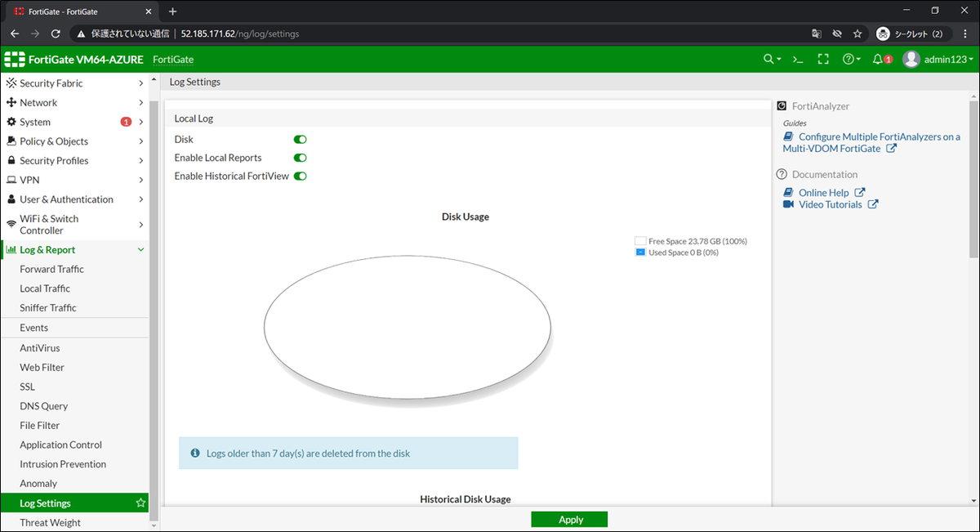Click the info icon in the log retention notice
The image size is (980, 532).
[x=195, y=453]
